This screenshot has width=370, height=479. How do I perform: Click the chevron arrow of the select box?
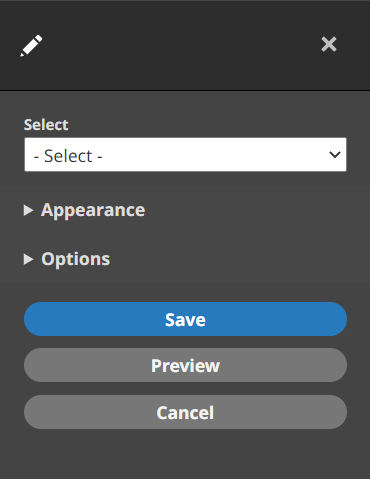pyautogui.click(x=335, y=155)
